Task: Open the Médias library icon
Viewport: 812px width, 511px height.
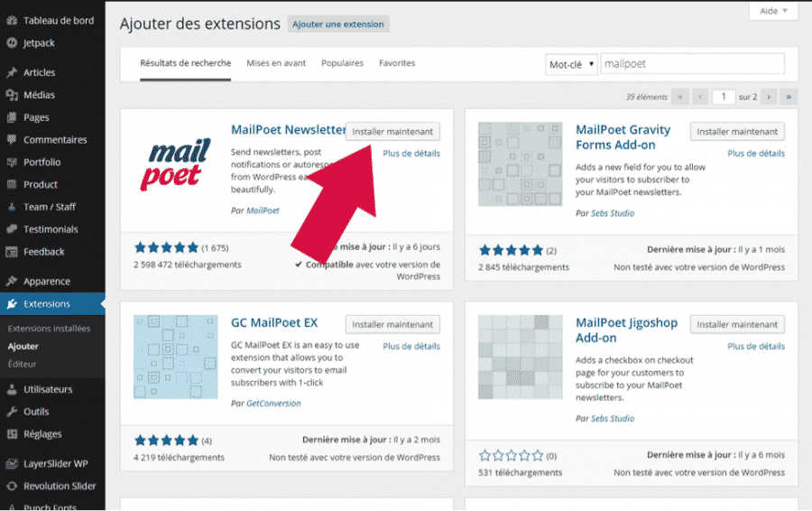Action: 12,95
